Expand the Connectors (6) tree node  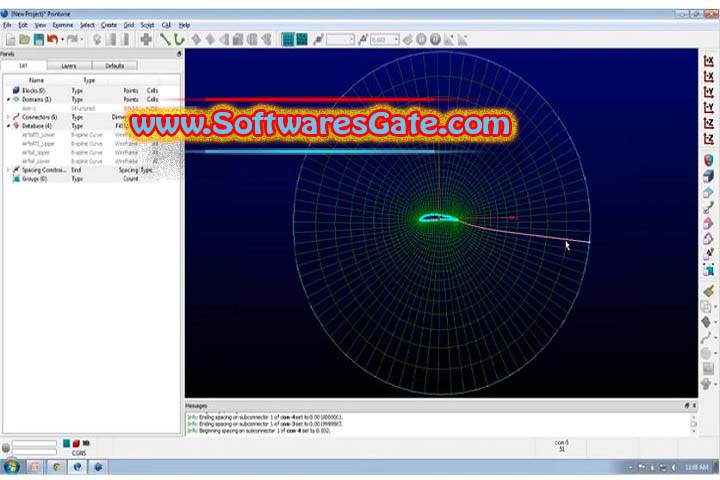point(8,117)
